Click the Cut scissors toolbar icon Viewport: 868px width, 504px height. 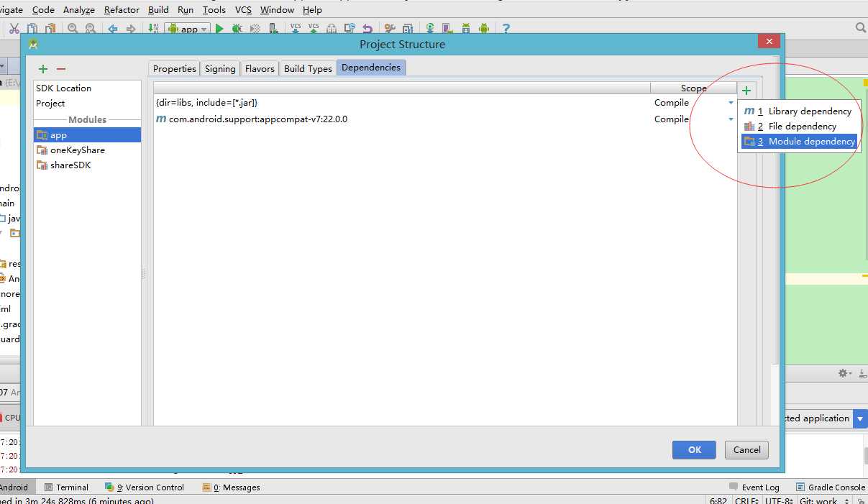coord(14,29)
